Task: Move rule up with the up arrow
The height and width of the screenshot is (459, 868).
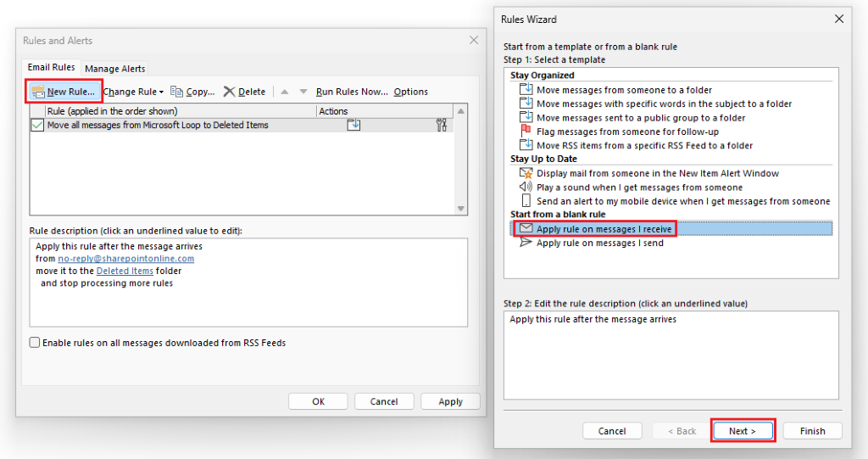Action: pyautogui.click(x=285, y=92)
